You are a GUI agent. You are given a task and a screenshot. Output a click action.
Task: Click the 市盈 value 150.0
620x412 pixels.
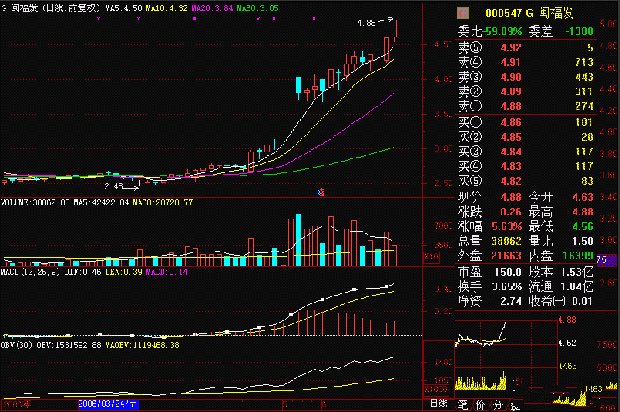tap(508, 272)
